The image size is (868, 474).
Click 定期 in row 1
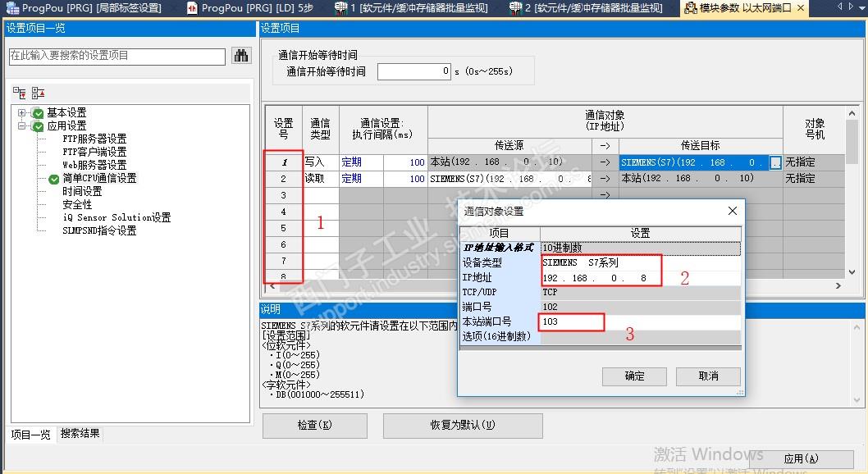tap(361, 162)
